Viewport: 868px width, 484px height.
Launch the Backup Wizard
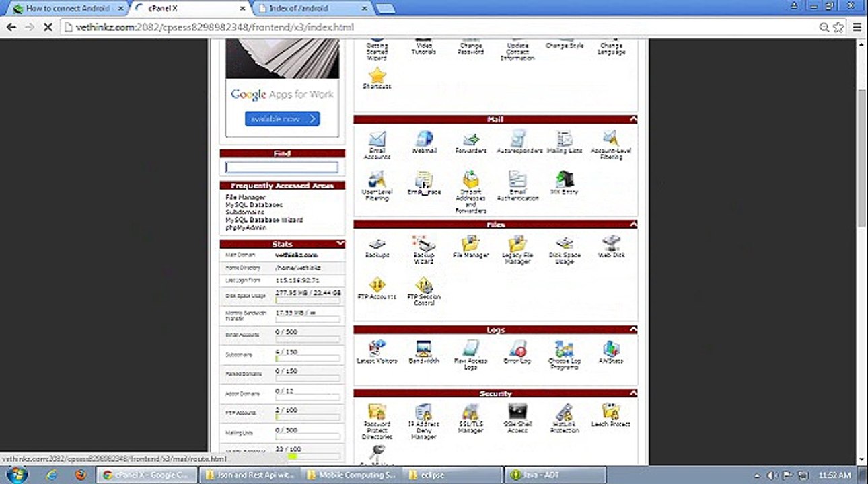click(x=424, y=250)
